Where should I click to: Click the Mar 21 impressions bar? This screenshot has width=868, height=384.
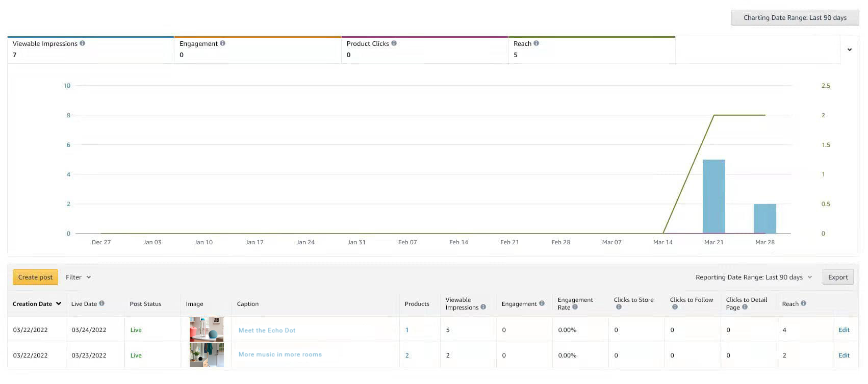pyautogui.click(x=713, y=196)
